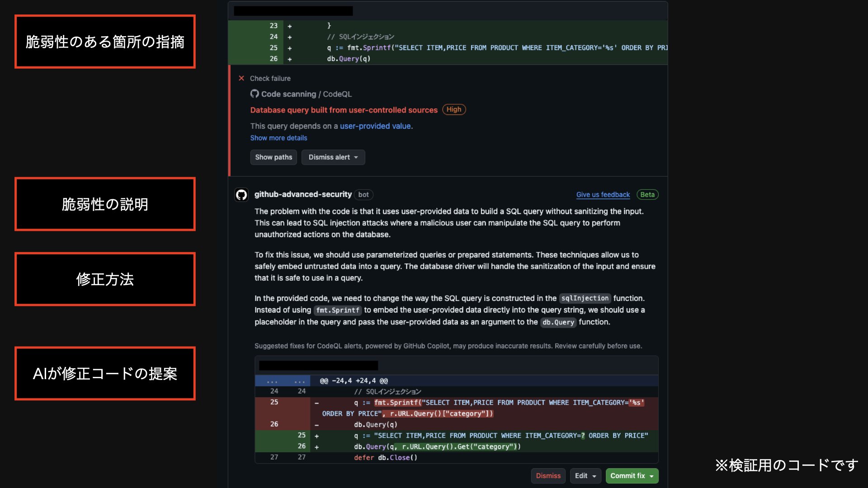Click line number 25 in the top diff
Screen dimensions: 868x488
(x=274, y=47)
